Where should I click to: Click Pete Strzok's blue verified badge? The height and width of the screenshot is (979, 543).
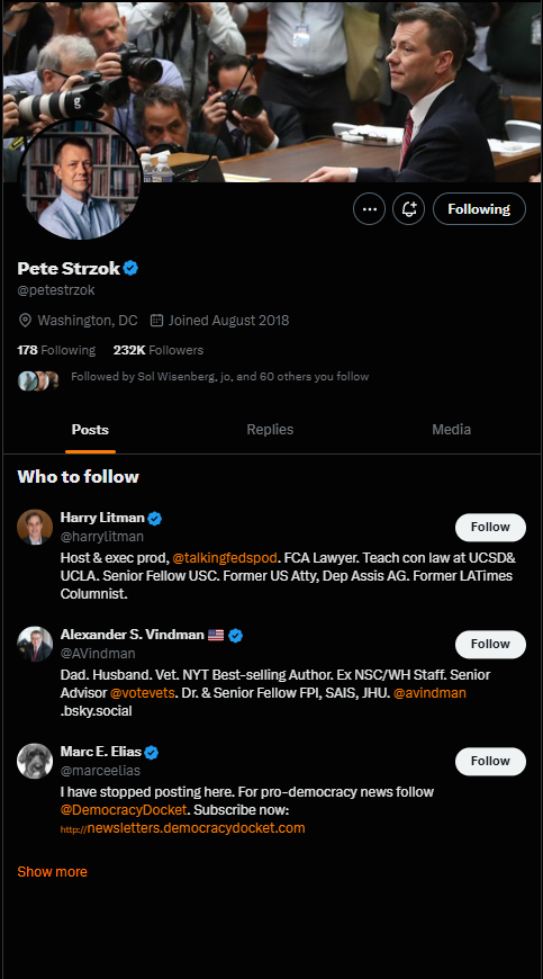pos(130,268)
